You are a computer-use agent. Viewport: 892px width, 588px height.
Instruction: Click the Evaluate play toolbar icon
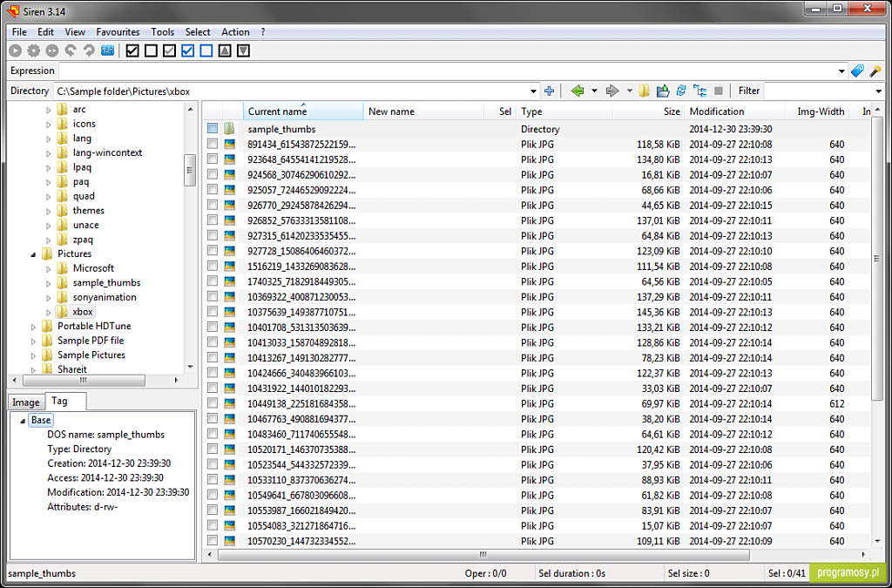pyautogui.click(x=16, y=51)
